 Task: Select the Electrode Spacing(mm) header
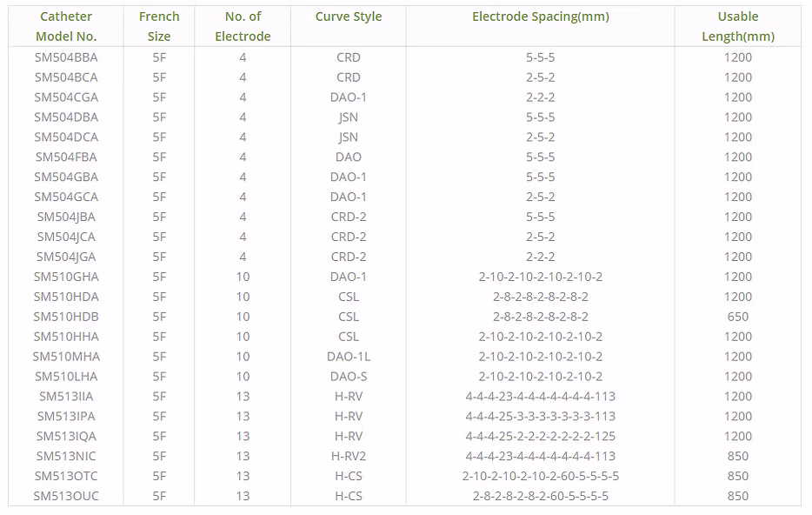coord(540,17)
